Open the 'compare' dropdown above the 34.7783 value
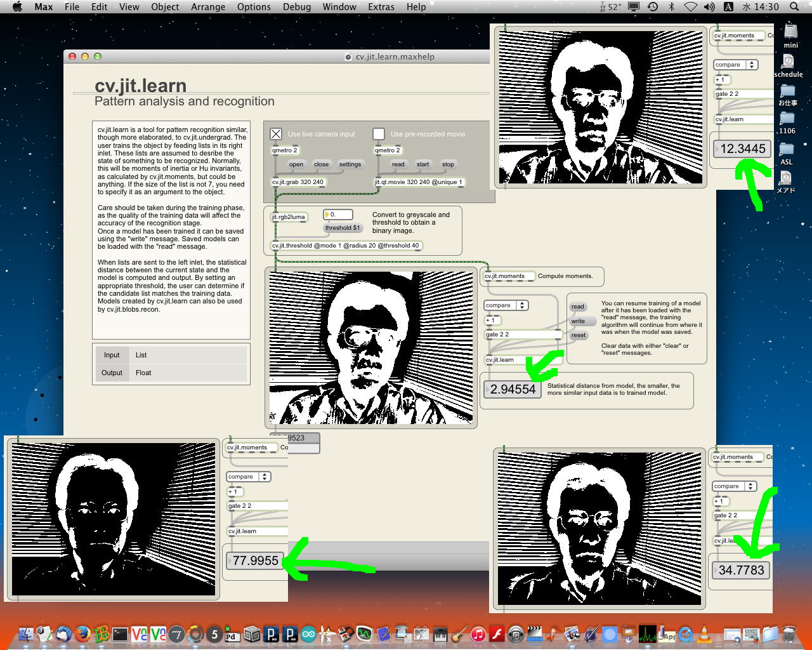 (735, 486)
